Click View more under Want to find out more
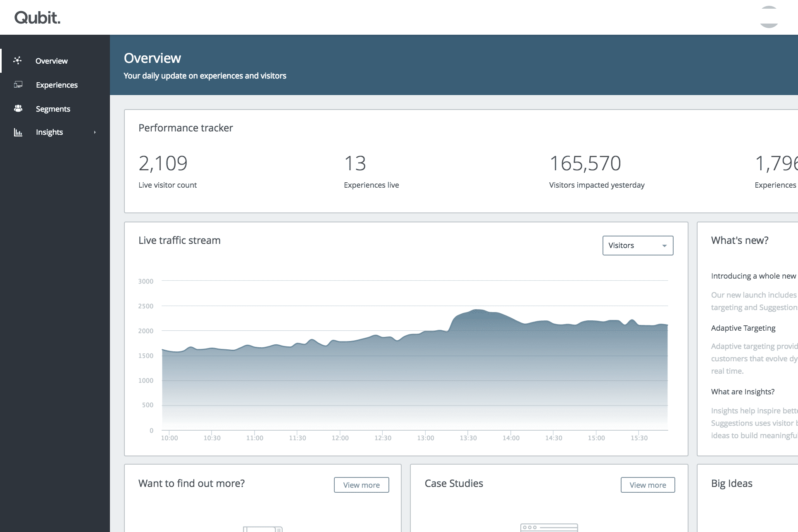798x532 pixels. click(361, 485)
